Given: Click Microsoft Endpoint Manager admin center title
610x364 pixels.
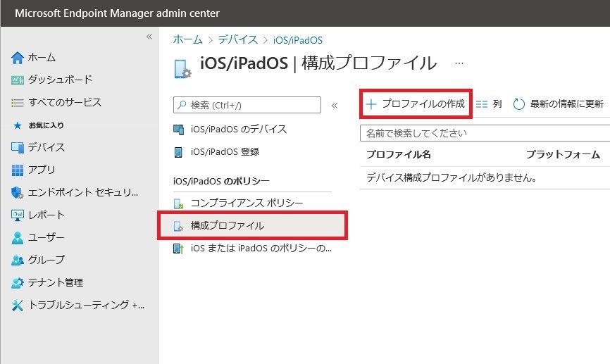Looking at the screenshot, I should click(x=117, y=13).
